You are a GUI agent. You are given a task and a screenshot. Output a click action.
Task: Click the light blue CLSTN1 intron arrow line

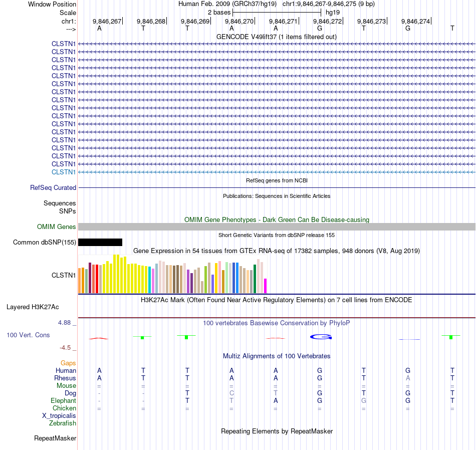(277, 172)
